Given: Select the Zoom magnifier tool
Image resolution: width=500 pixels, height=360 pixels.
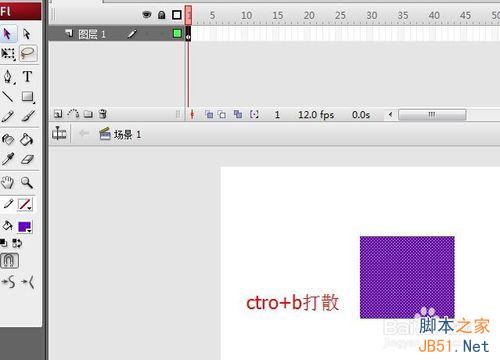Looking at the screenshot, I should coord(27,182).
